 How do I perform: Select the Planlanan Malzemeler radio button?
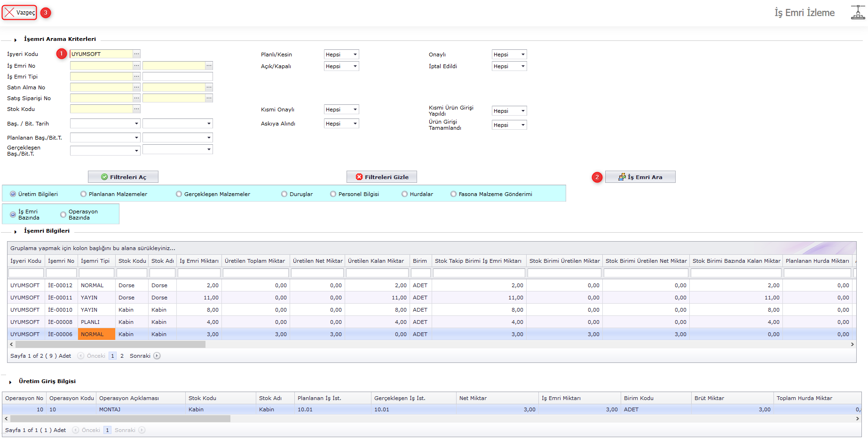(x=84, y=194)
